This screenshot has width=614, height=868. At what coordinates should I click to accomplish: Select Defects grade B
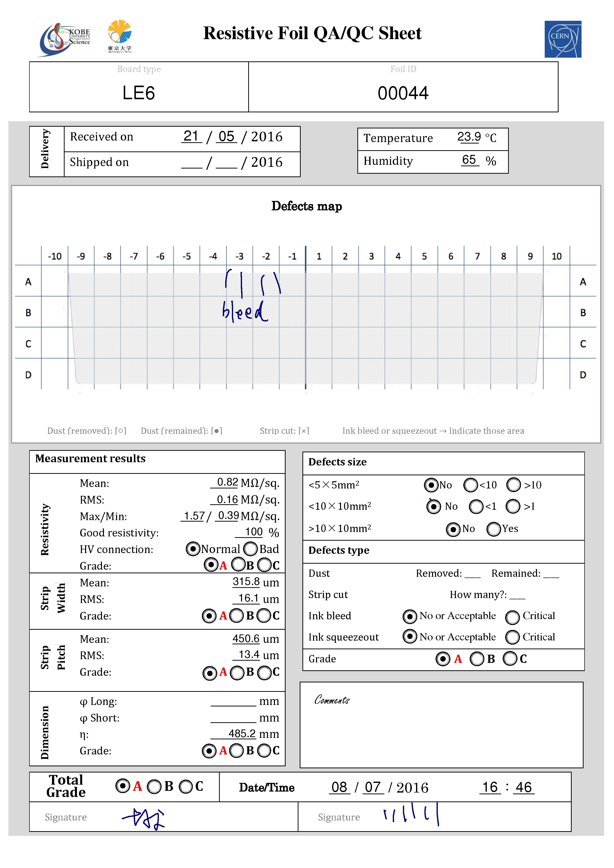pos(477,659)
